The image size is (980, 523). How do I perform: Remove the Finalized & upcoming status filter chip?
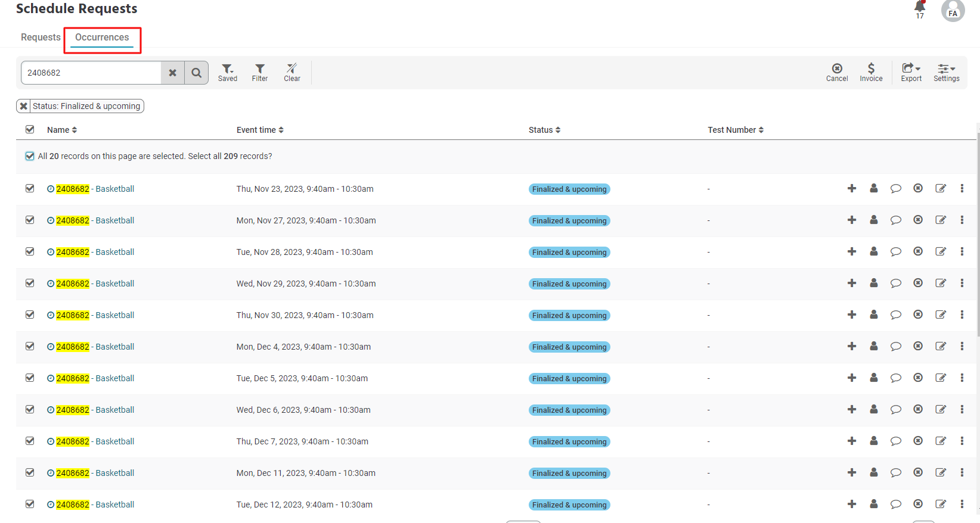[x=23, y=106]
